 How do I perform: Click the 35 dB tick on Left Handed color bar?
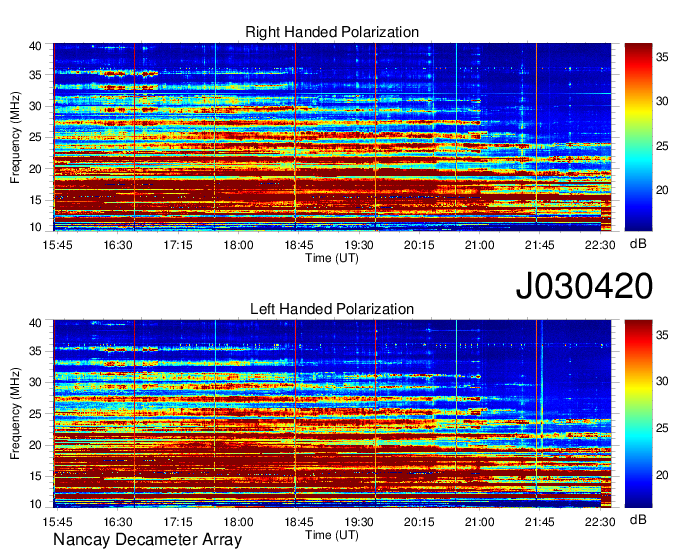pos(662,335)
